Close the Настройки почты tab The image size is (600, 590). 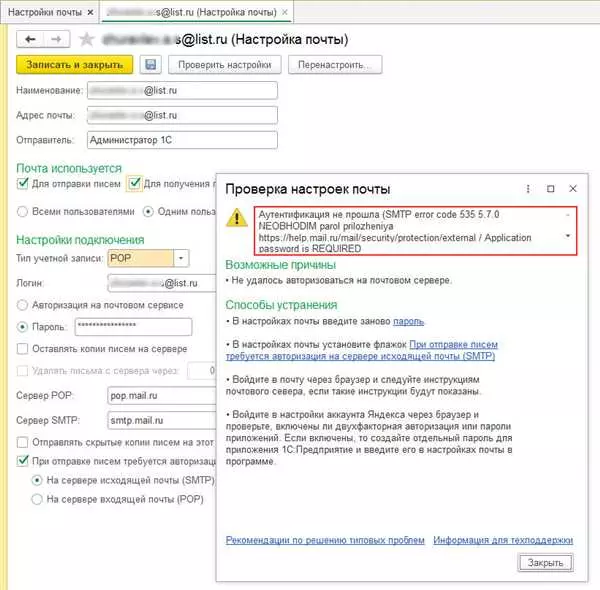coord(90,12)
